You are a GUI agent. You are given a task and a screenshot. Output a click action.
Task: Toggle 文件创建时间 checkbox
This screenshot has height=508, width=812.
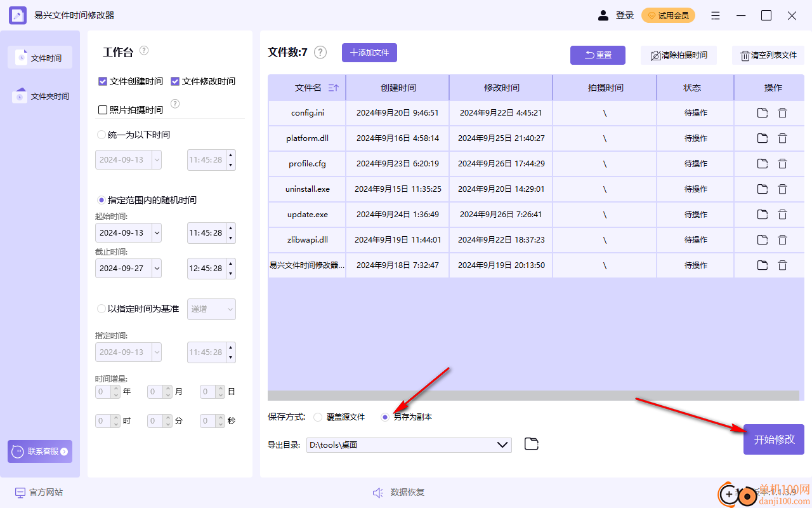103,81
